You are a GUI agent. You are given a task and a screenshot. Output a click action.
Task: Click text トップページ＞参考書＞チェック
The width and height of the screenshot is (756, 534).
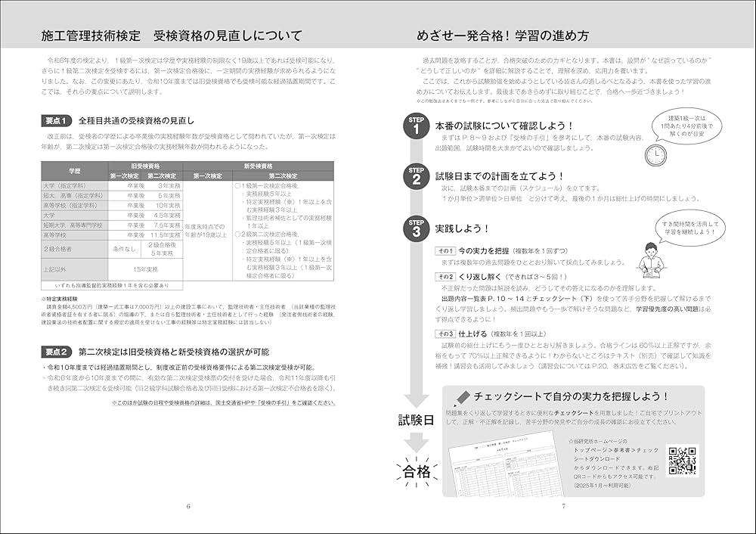(616, 449)
